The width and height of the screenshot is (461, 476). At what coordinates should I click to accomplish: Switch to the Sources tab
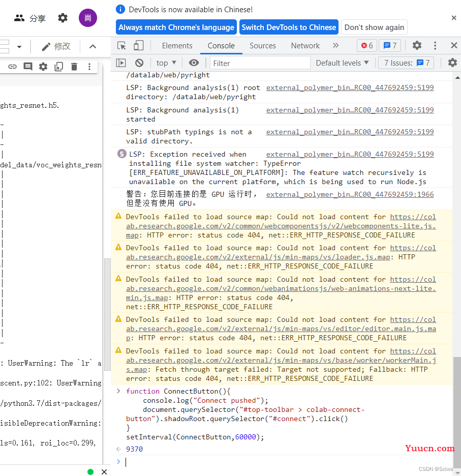[x=262, y=46]
